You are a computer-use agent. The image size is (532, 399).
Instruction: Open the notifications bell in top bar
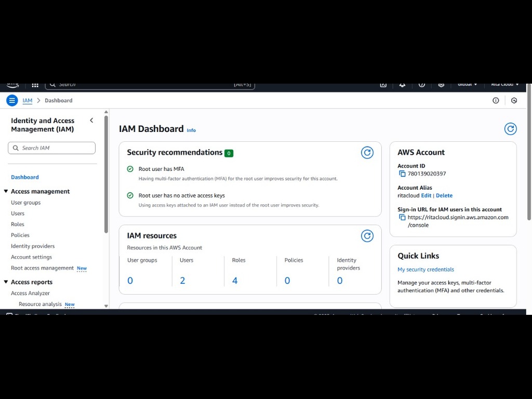pos(402,85)
